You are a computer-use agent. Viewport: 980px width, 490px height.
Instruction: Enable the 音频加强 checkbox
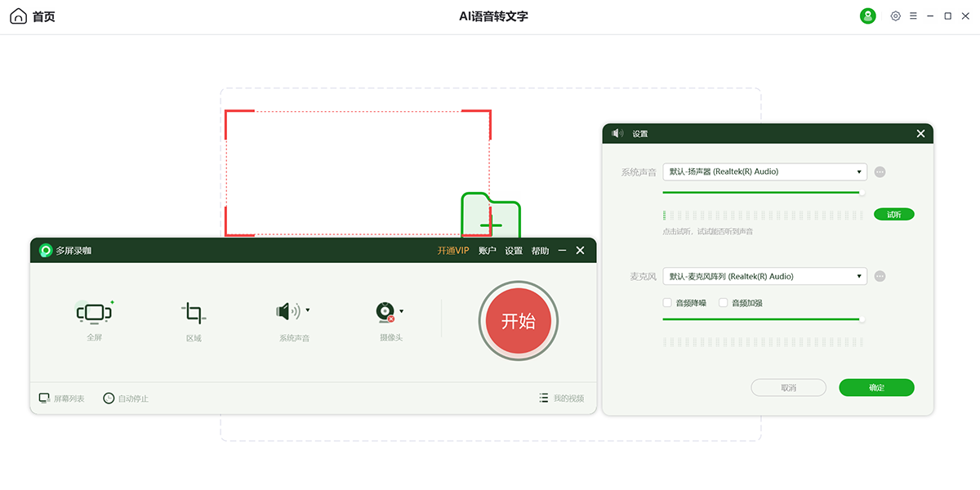point(723,303)
